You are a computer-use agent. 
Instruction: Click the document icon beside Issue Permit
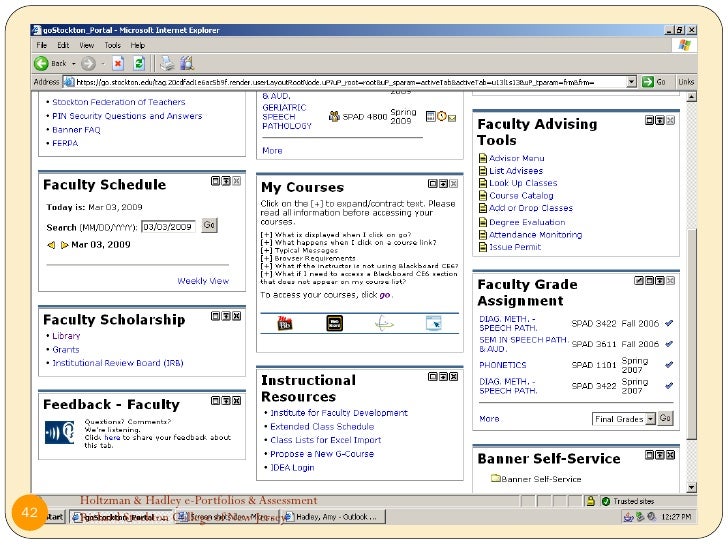483,247
